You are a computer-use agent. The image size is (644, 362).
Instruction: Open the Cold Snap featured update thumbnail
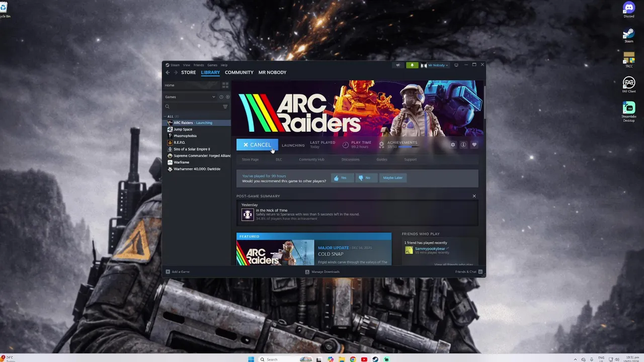(x=275, y=253)
